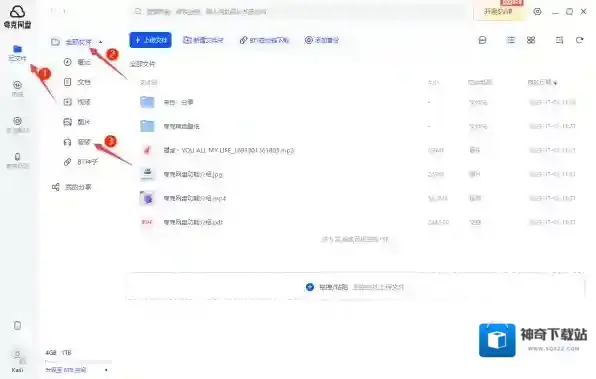
Task: Select 全部文件 in the navigation tree
Action: point(78,42)
